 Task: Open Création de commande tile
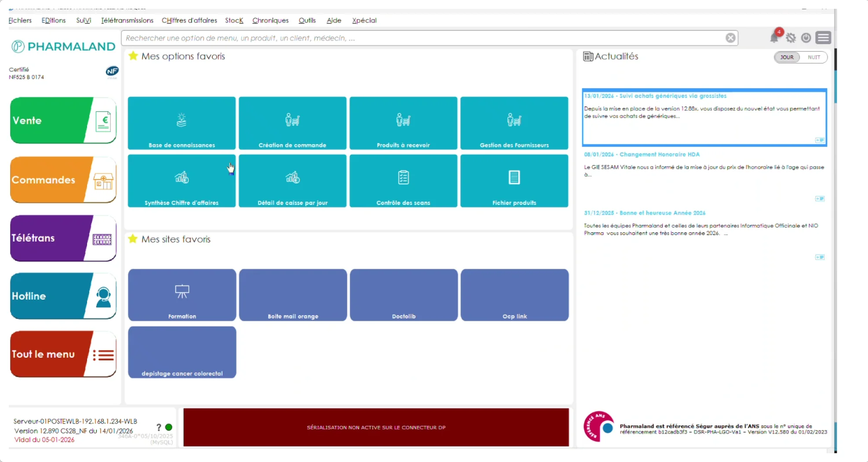[x=292, y=123]
